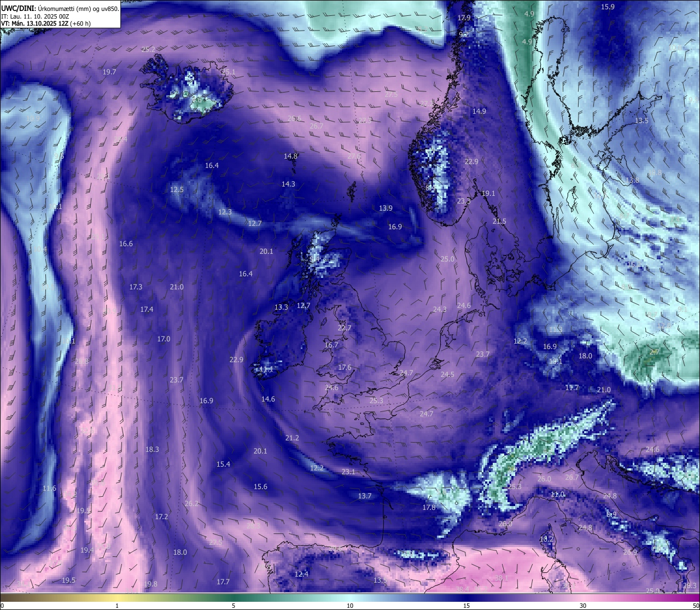Click the 15 tick on the colour scale
The image size is (700, 610).
coord(466,605)
